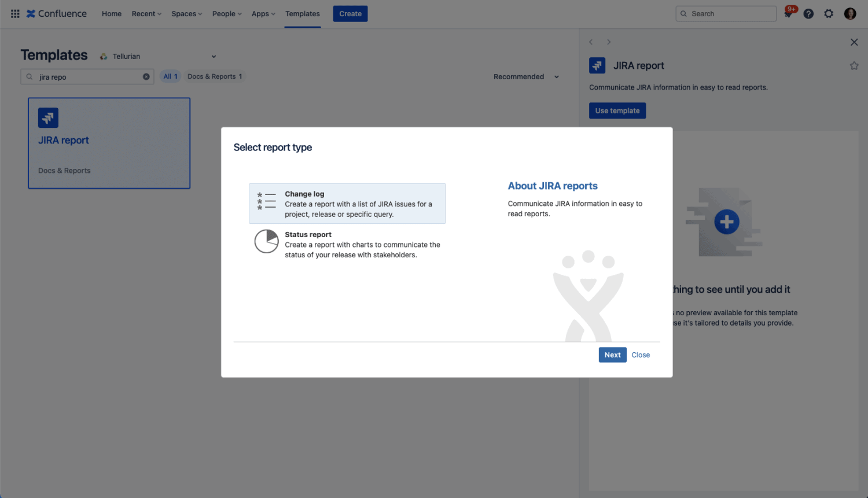Screen dimensions: 868x498
Task: Expand the Spaces menu
Action: point(186,14)
